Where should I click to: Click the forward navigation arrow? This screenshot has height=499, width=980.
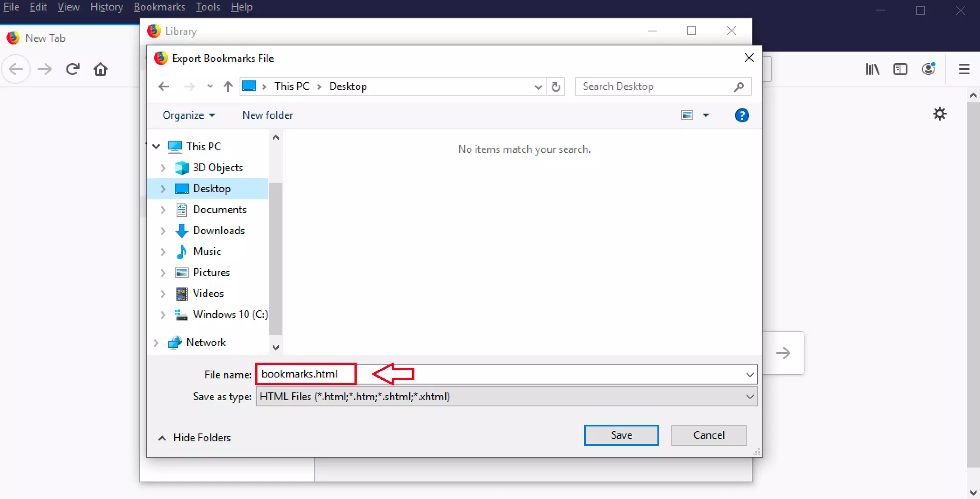pyautogui.click(x=189, y=86)
